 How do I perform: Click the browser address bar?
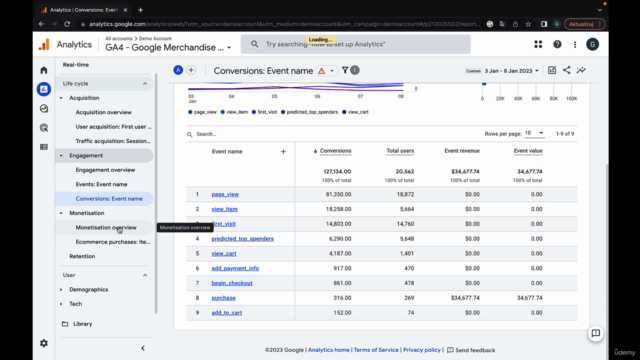(x=280, y=24)
